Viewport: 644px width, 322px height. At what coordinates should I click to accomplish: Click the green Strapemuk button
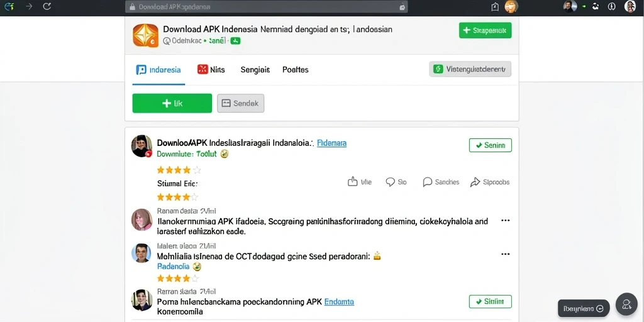[x=485, y=30]
